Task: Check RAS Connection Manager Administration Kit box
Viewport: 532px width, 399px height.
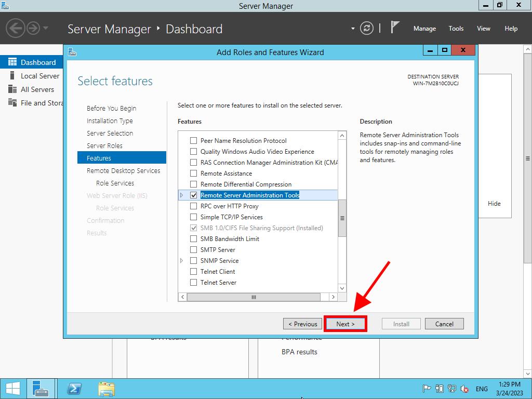Action: point(193,162)
